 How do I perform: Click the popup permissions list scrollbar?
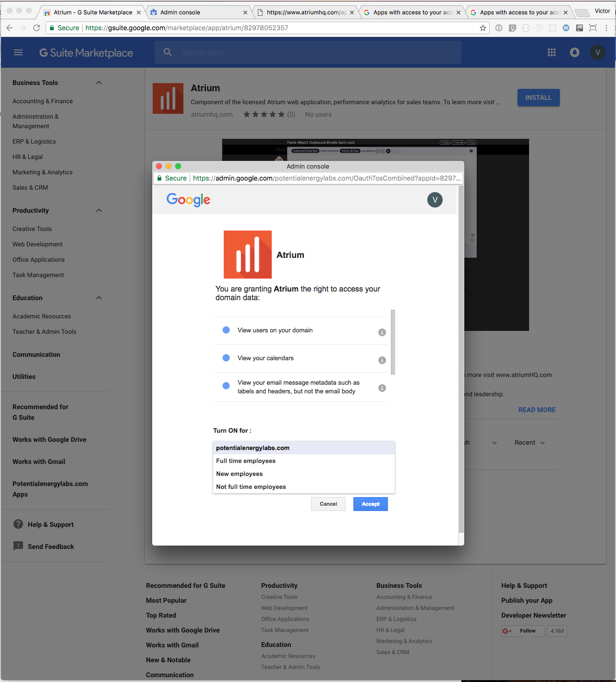click(393, 342)
